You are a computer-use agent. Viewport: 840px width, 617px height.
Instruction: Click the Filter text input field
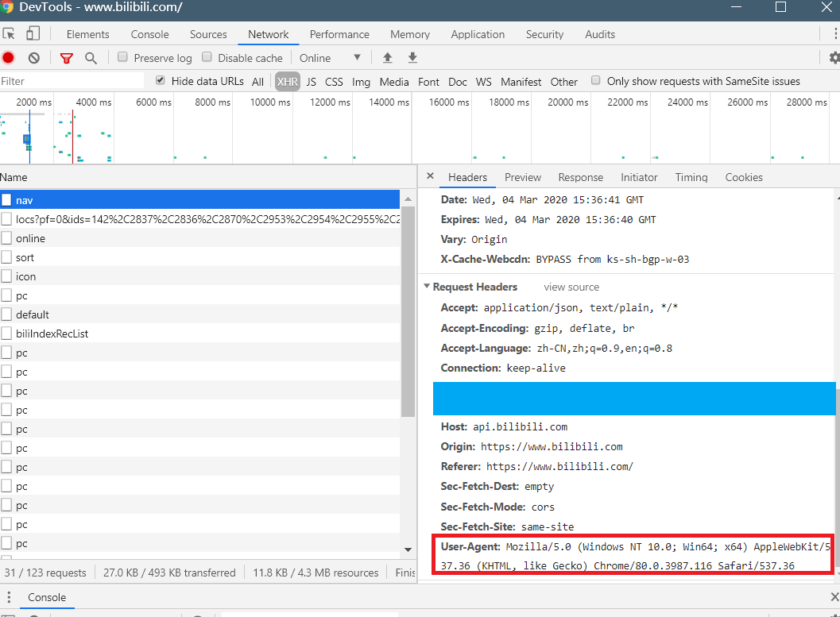pyautogui.click(x=72, y=81)
